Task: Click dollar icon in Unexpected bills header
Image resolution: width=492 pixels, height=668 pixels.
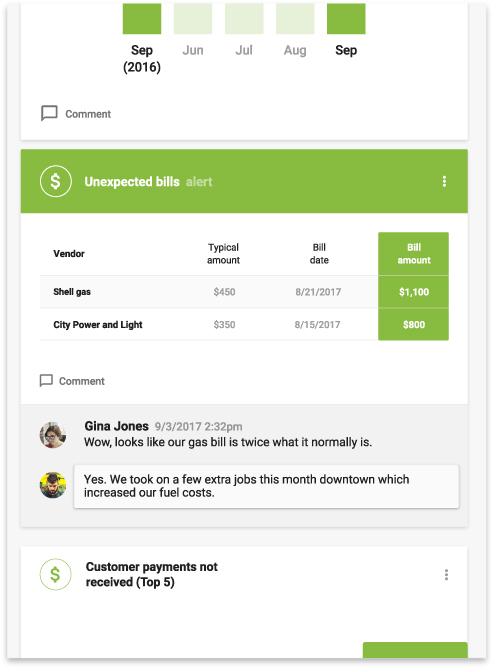Action: tap(56, 181)
